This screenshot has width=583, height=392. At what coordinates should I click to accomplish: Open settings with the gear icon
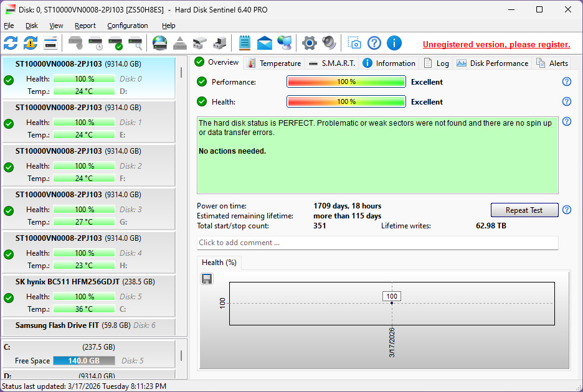pyautogui.click(x=310, y=43)
